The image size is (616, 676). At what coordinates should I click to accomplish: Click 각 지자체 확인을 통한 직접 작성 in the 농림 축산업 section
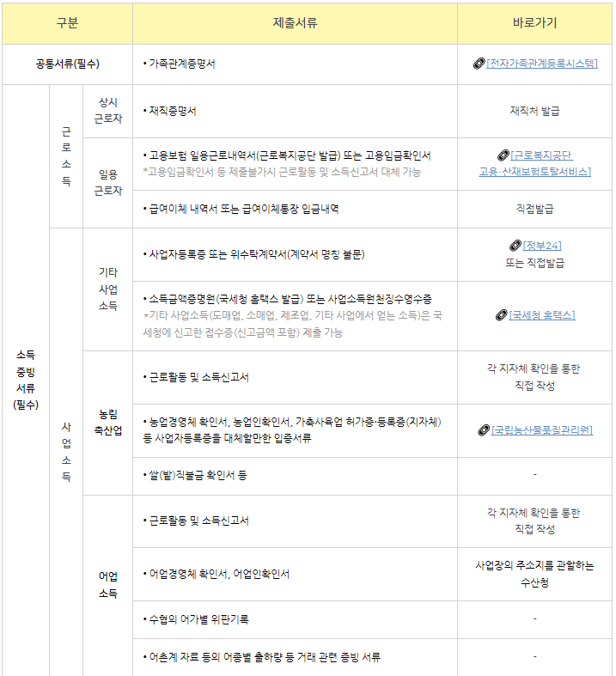[535, 377]
